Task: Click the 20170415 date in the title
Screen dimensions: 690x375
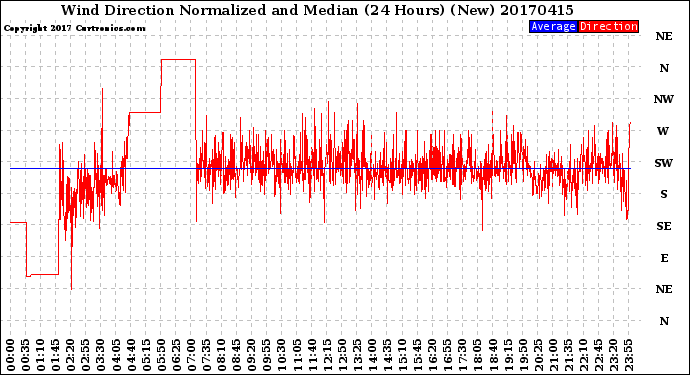Action: pyautogui.click(x=536, y=10)
